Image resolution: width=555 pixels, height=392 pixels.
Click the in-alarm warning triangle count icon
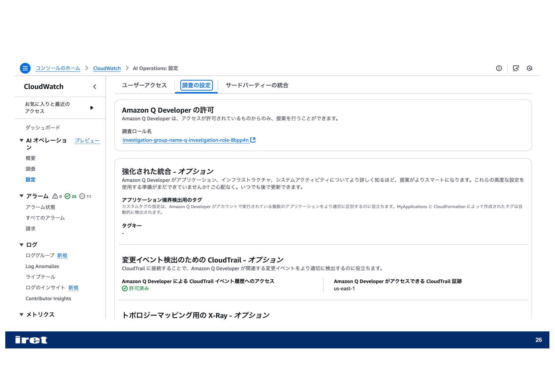[55, 196]
